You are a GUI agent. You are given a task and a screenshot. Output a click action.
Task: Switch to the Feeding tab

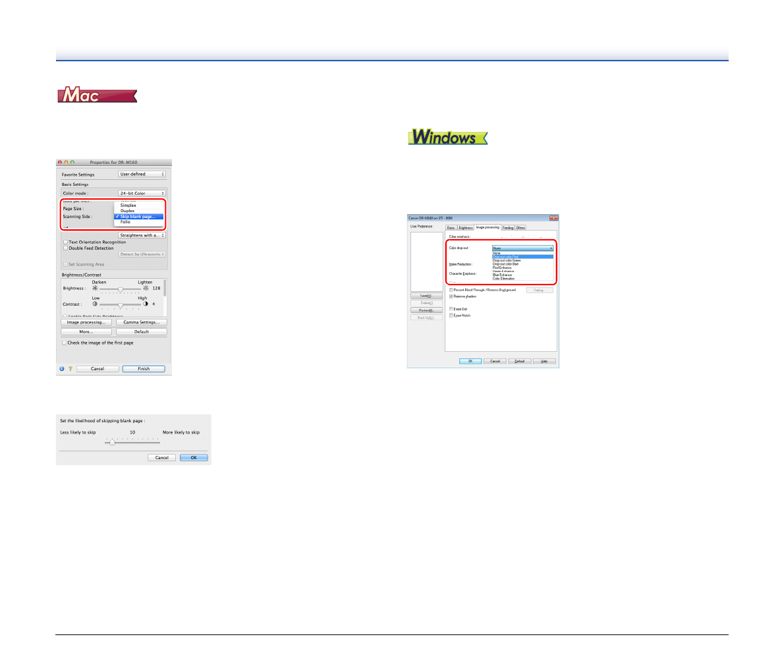[508, 228]
